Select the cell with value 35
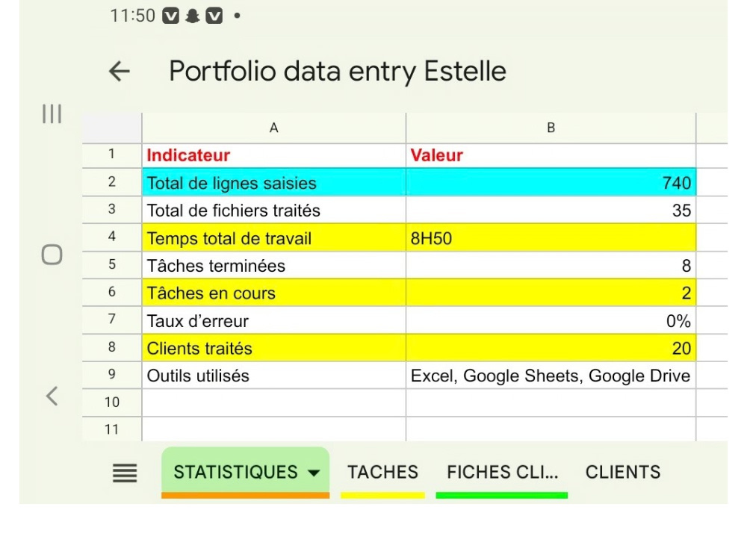 coord(551,210)
